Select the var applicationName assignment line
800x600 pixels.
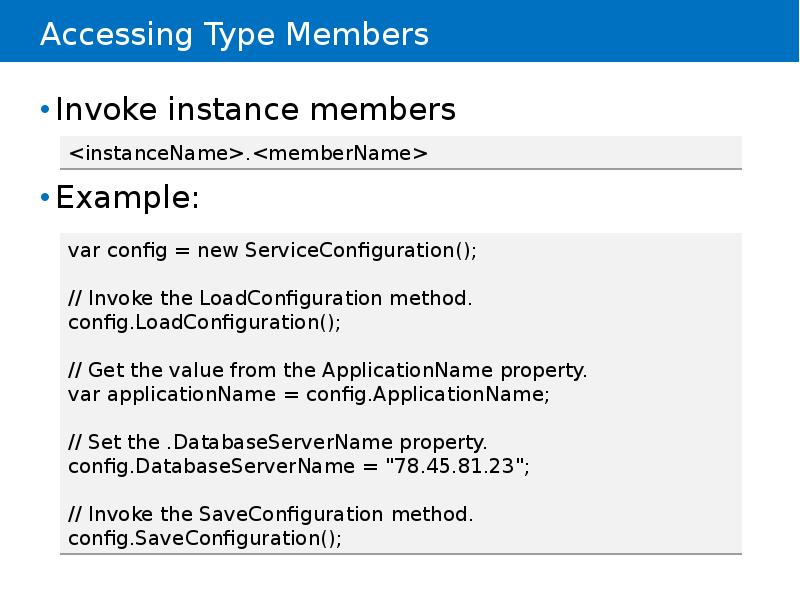(308, 394)
